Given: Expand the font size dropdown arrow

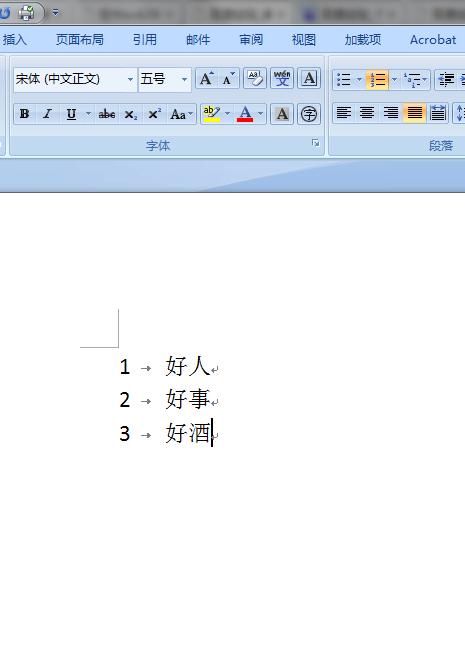Looking at the screenshot, I should (x=184, y=79).
